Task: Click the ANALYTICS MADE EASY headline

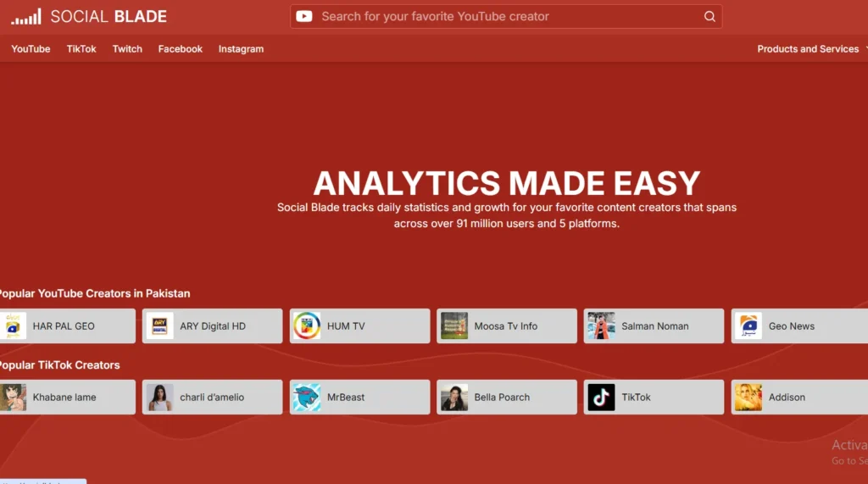Action: click(507, 183)
